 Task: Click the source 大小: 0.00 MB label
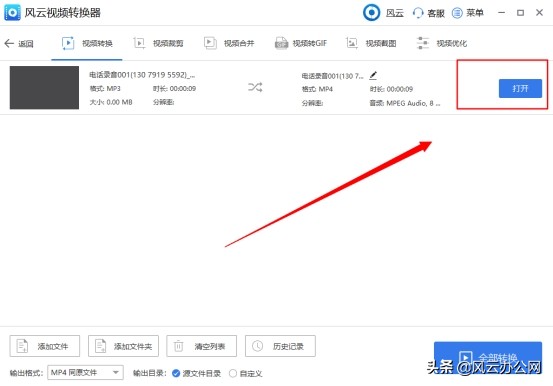(x=111, y=102)
